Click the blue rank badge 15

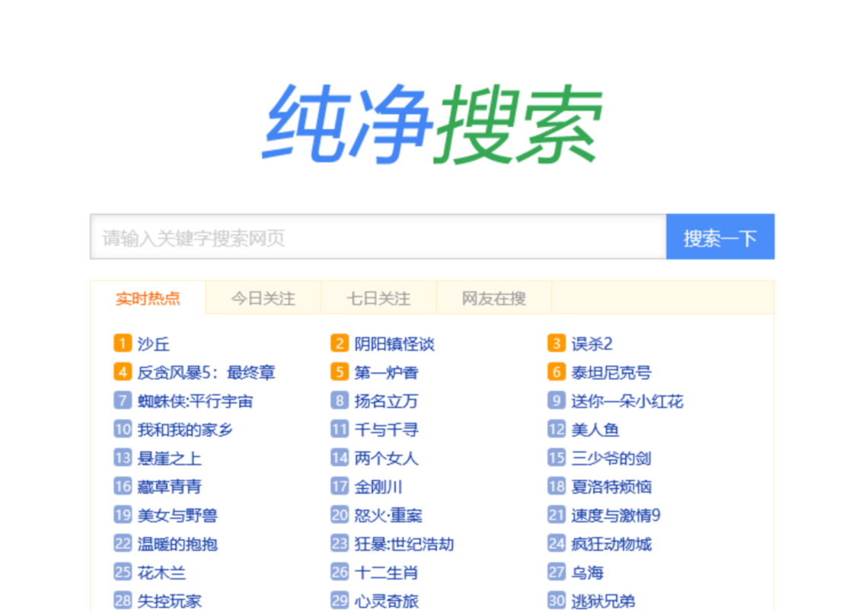(x=557, y=458)
